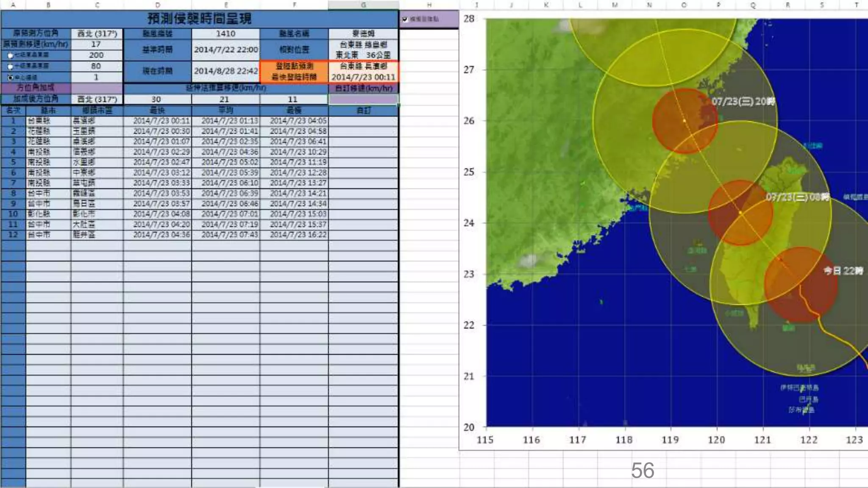Select cell showing typhoon number 1410
The height and width of the screenshot is (488, 868).
point(225,33)
